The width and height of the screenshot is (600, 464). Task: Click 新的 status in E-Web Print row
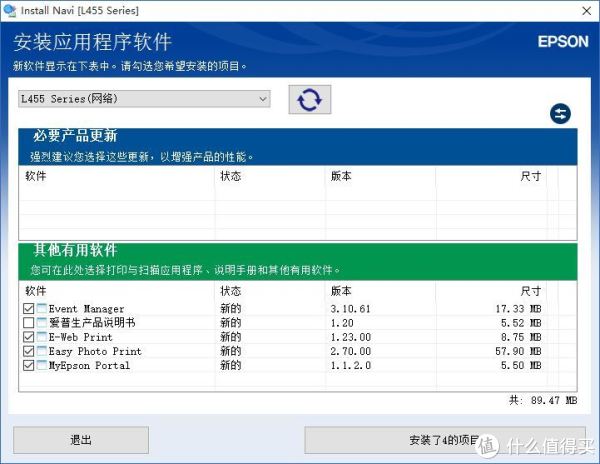(x=230, y=337)
